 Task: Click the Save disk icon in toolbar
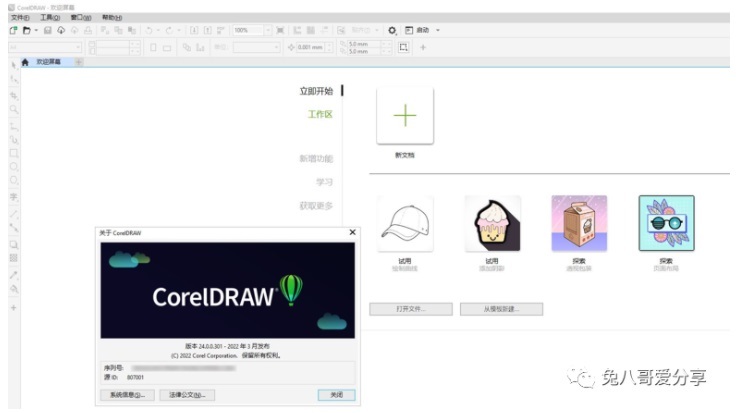pos(47,30)
